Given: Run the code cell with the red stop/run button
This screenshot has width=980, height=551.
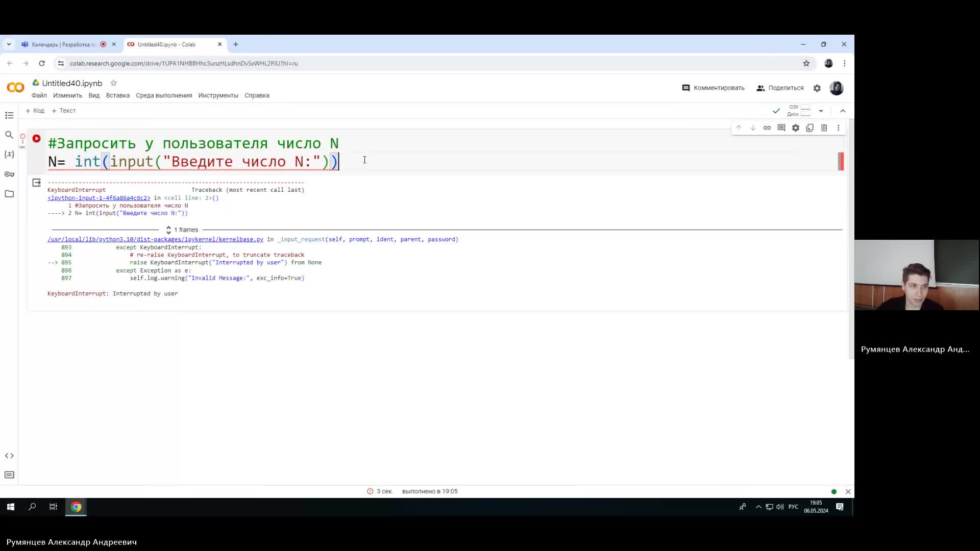Looking at the screenshot, I should [x=37, y=138].
